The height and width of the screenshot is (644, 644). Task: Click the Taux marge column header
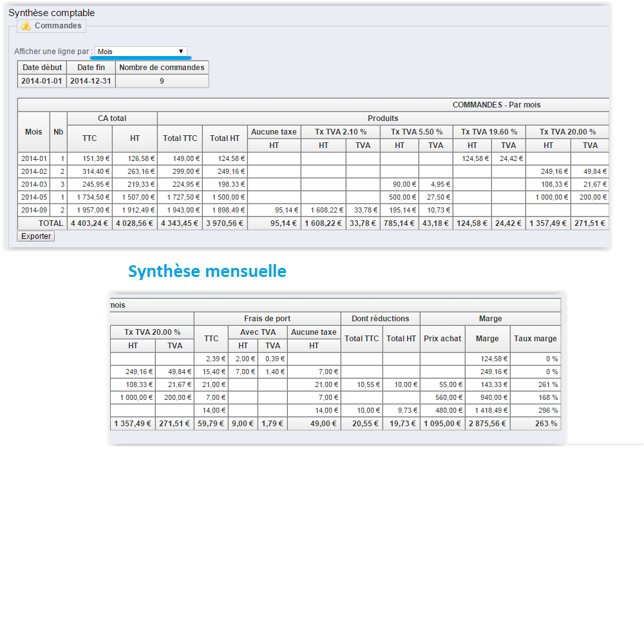535,339
